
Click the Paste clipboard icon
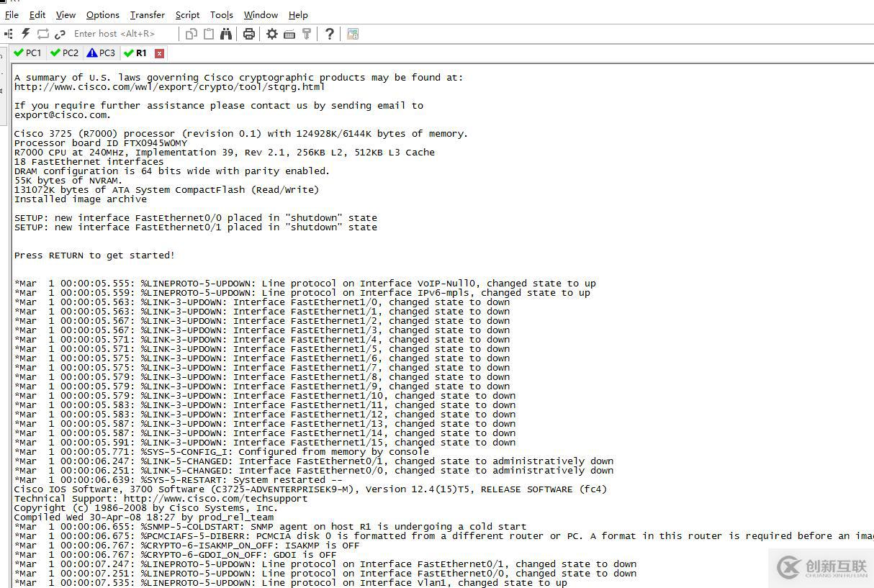click(x=209, y=34)
